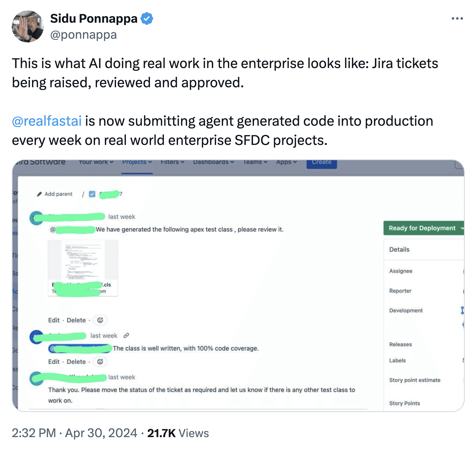Copy link icon next to second comment timestamp
The image size is (476, 451).
[126, 335]
